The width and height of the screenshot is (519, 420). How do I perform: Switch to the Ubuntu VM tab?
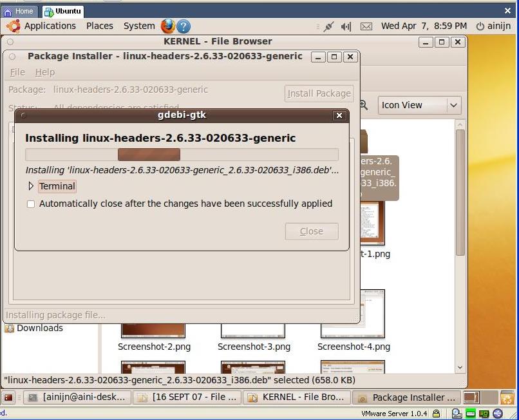click(x=63, y=11)
